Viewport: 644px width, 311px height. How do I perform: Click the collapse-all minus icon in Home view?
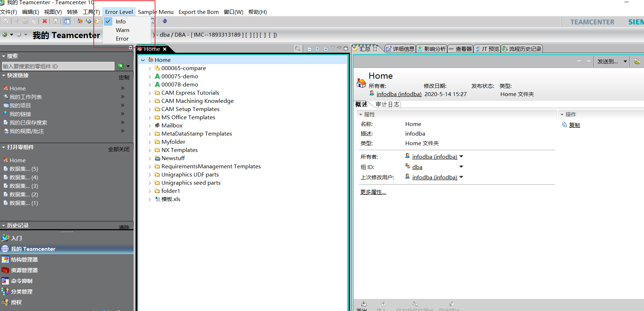[x=309, y=49]
